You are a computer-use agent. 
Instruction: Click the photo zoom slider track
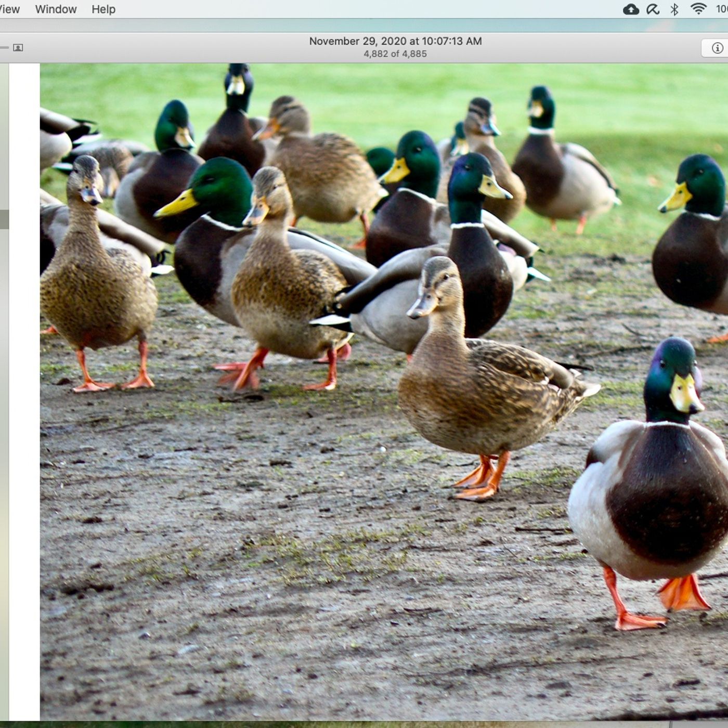4,48
